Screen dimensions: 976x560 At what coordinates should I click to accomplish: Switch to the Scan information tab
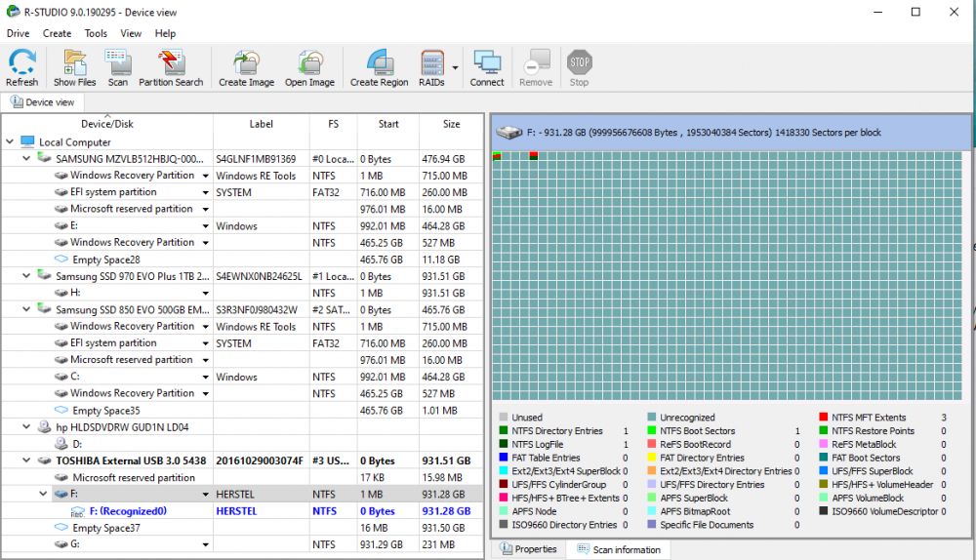[618, 549]
